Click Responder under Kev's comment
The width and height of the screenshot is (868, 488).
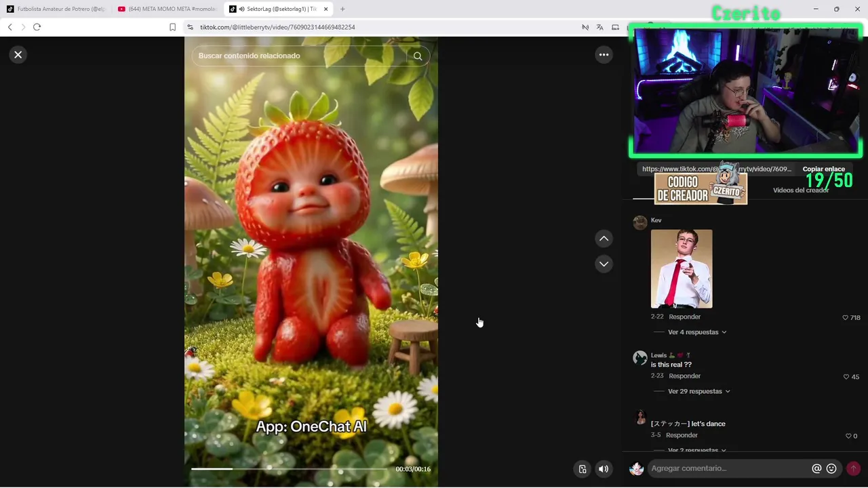coord(684,317)
